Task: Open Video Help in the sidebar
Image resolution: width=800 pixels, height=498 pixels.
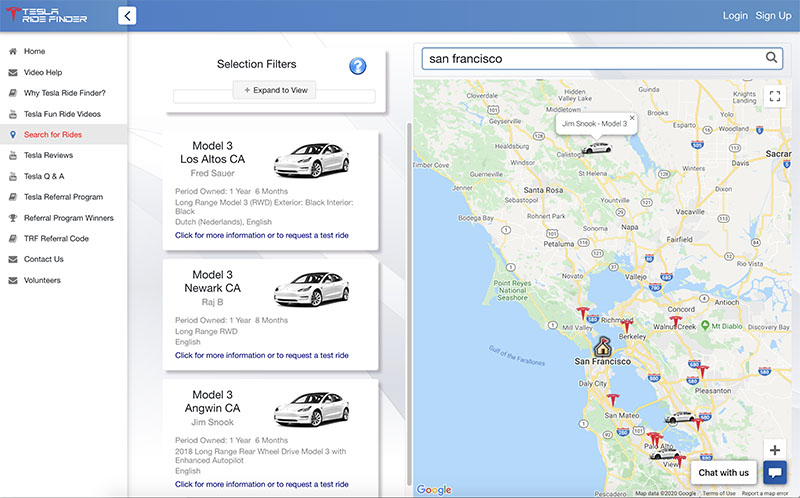Action: tap(43, 72)
